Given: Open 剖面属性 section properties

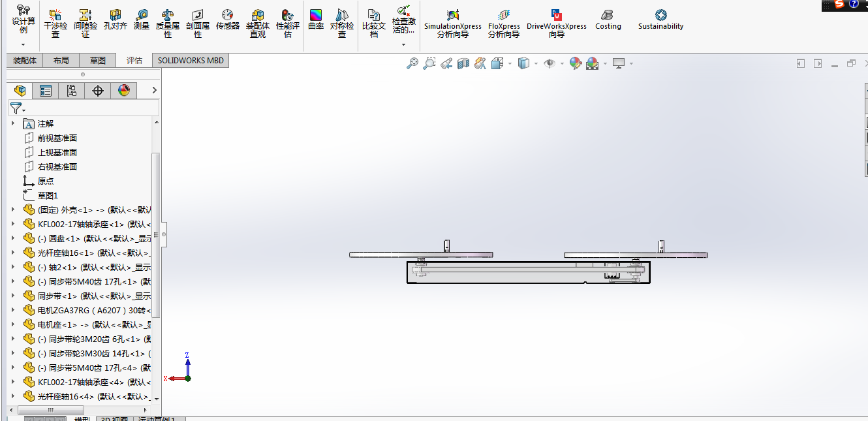Looking at the screenshot, I should pyautogui.click(x=198, y=23).
